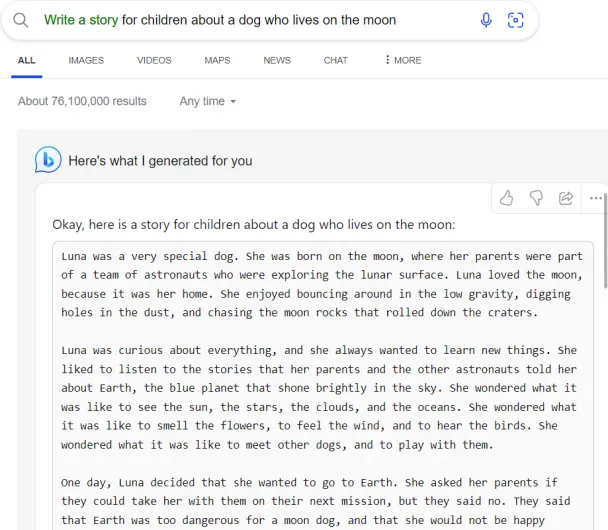Expand the MORE search categories menu
The image size is (608, 530).
pyautogui.click(x=403, y=60)
